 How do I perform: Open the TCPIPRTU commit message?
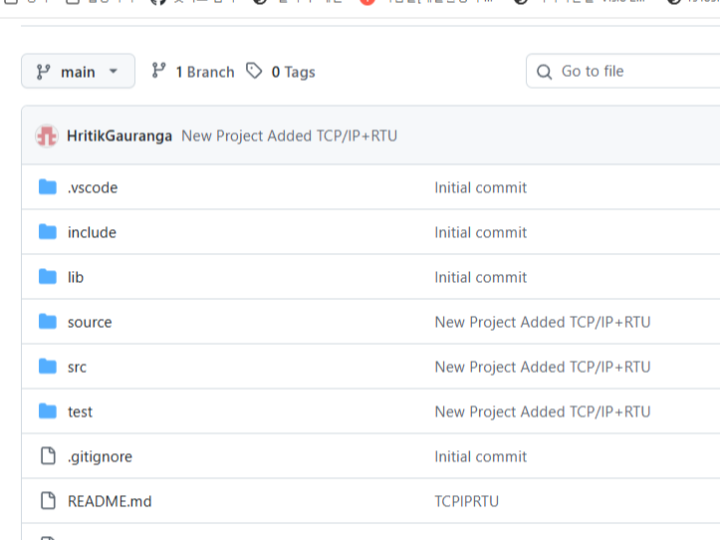pyautogui.click(x=466, y=501)
